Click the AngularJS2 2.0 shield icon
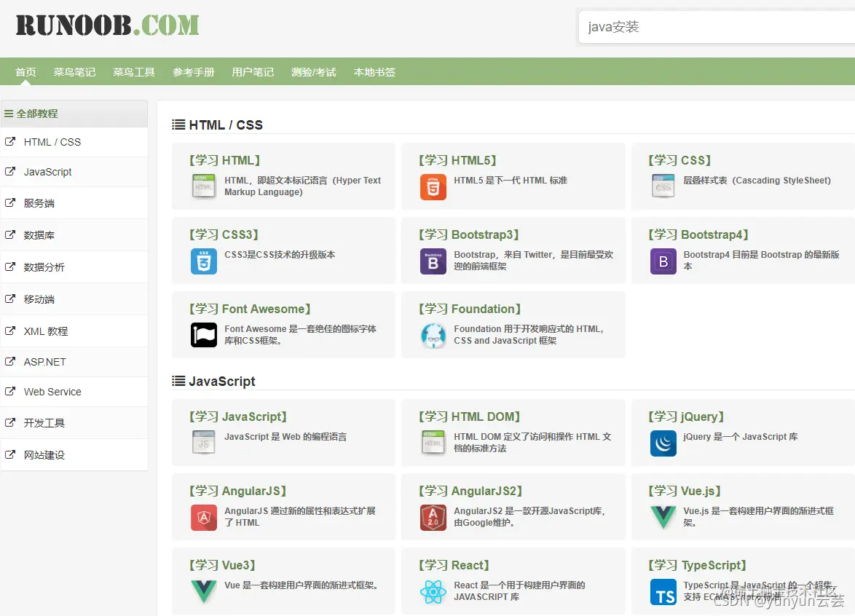855x616 pixels. (433, 517)
